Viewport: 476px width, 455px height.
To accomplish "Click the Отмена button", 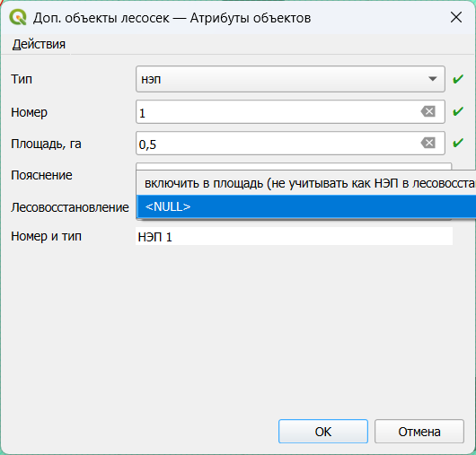I will (x=419, y=432).
